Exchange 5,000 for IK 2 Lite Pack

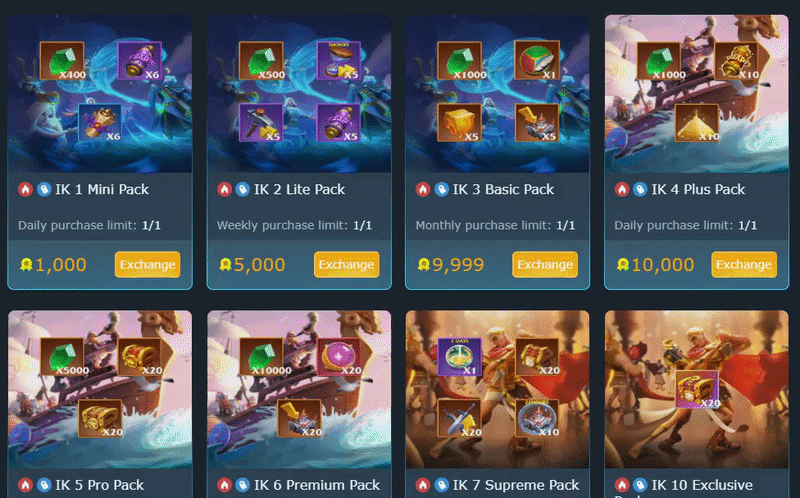point(346,264)
